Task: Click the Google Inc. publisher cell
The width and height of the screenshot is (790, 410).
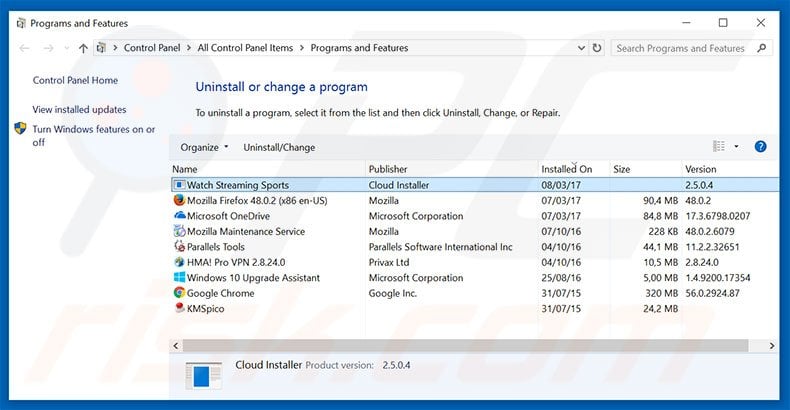Action: pyautogui.click(x=392, y=293)
